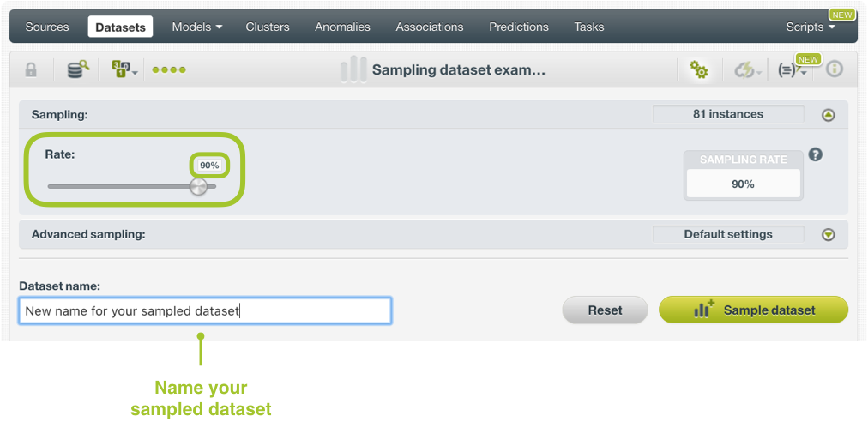Click the Sample dataset button
Screen dimensions: 868x428
point(753,310)
